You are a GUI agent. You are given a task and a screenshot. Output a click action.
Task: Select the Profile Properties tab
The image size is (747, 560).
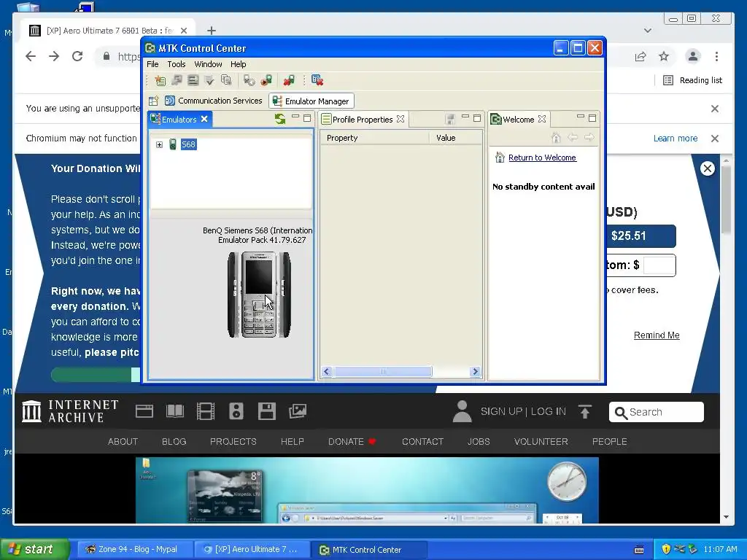[363, 119]
